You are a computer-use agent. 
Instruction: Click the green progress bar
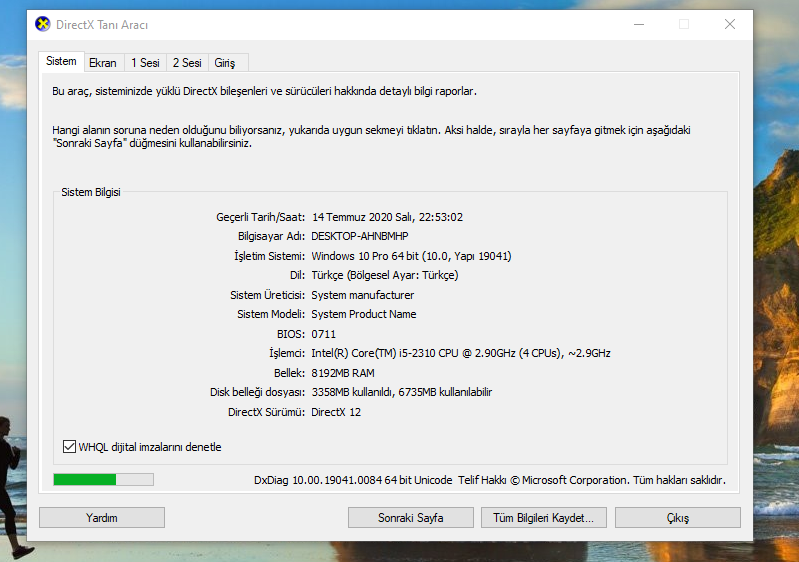103,479
